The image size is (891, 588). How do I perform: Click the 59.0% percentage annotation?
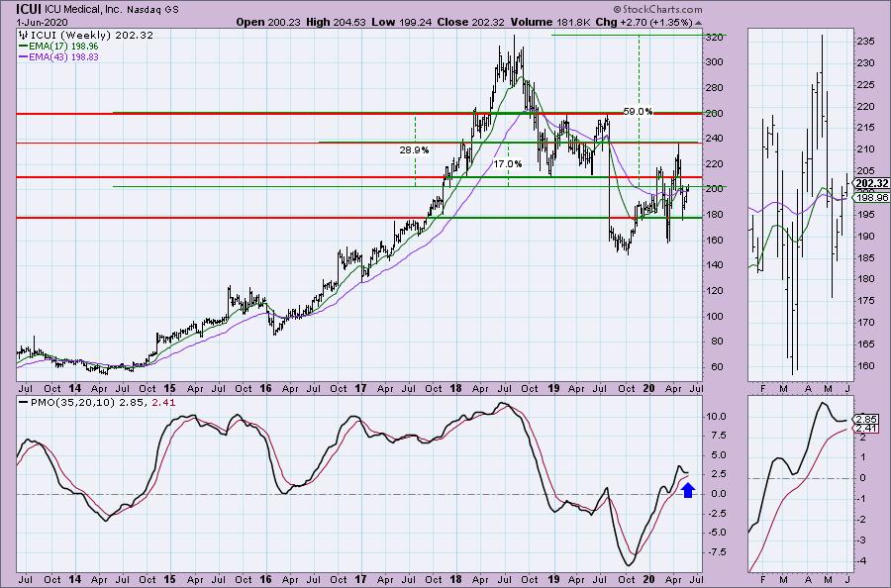(x=638, y=111)
